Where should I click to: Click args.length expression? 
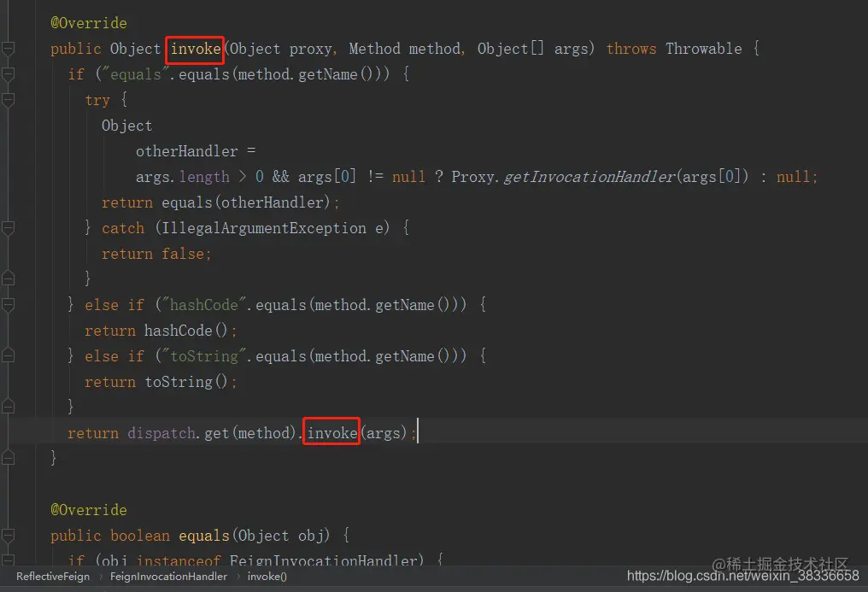(x=183, y=177)
